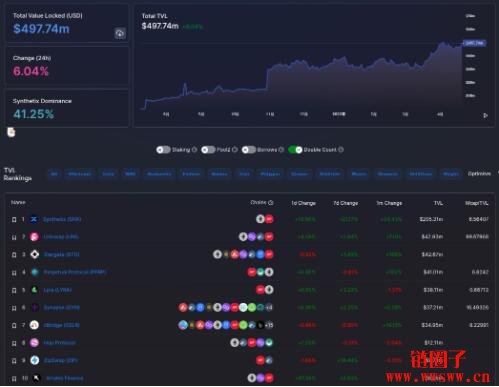Open the Perpetual Protocol link

tap(75, 272)
